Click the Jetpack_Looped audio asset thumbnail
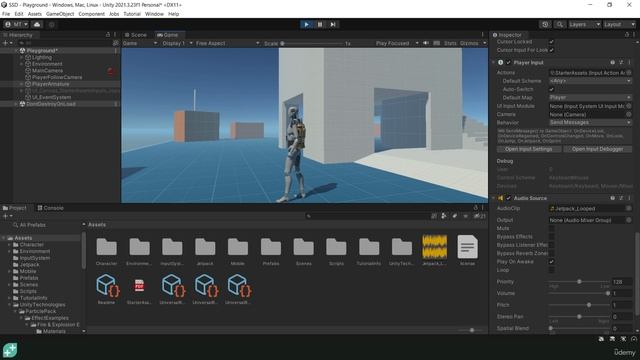Viewport: 640px width, 360px height. pos(434,247)
